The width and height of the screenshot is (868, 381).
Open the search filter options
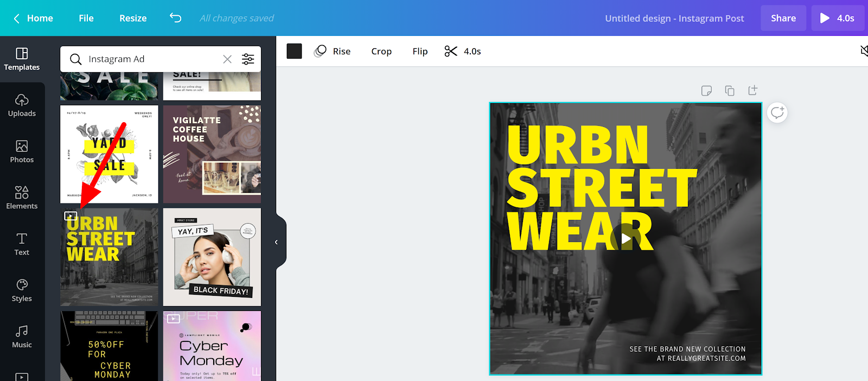(248, 59)
